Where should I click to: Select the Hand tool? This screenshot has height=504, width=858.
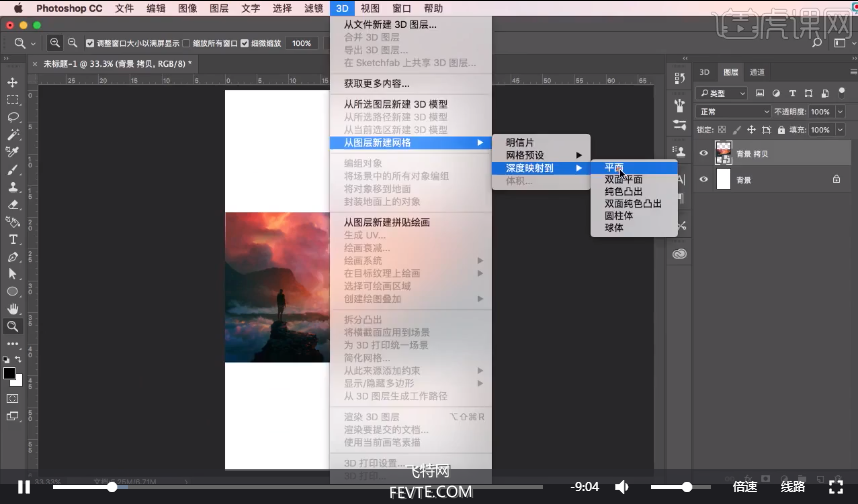point(13,309)
